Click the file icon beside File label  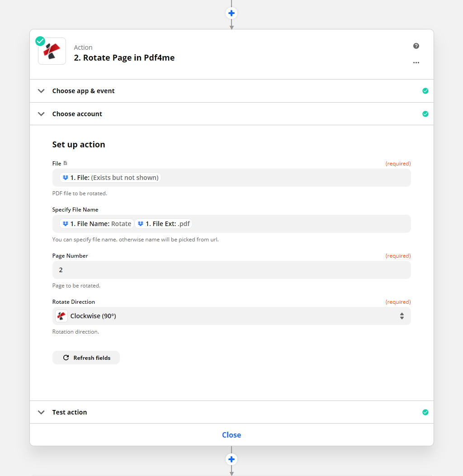[x=66, y=163]
